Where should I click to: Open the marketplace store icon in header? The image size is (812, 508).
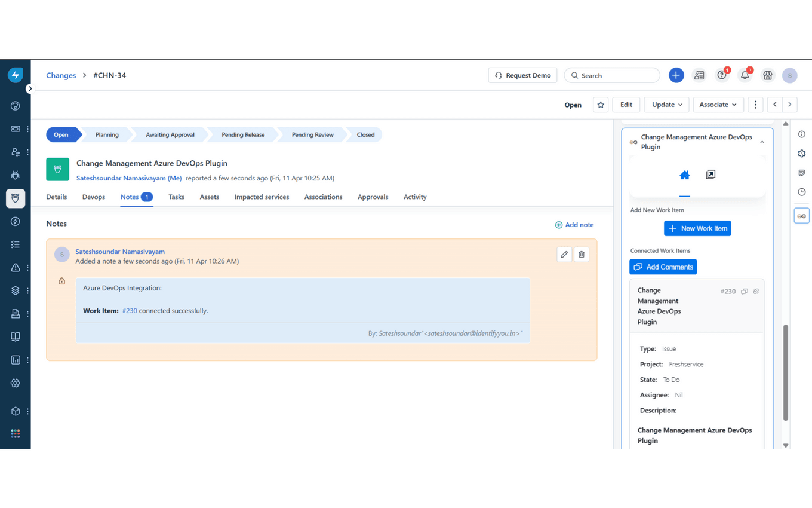767,75
